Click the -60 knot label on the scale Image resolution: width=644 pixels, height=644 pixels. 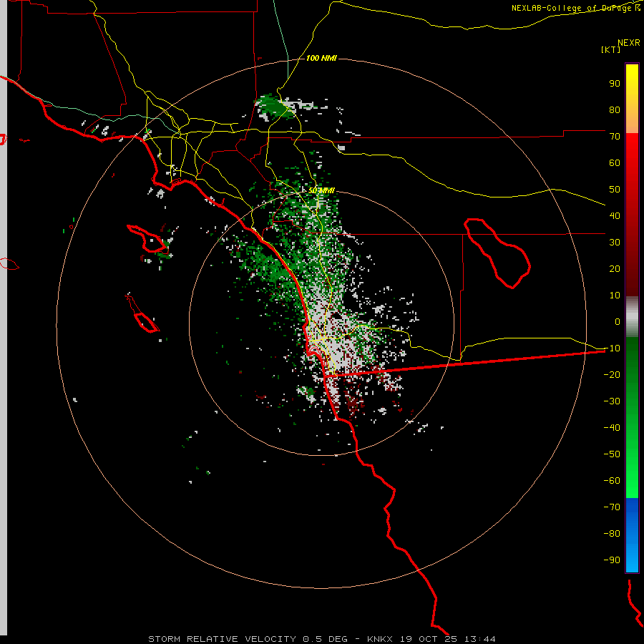click(612, 481)
